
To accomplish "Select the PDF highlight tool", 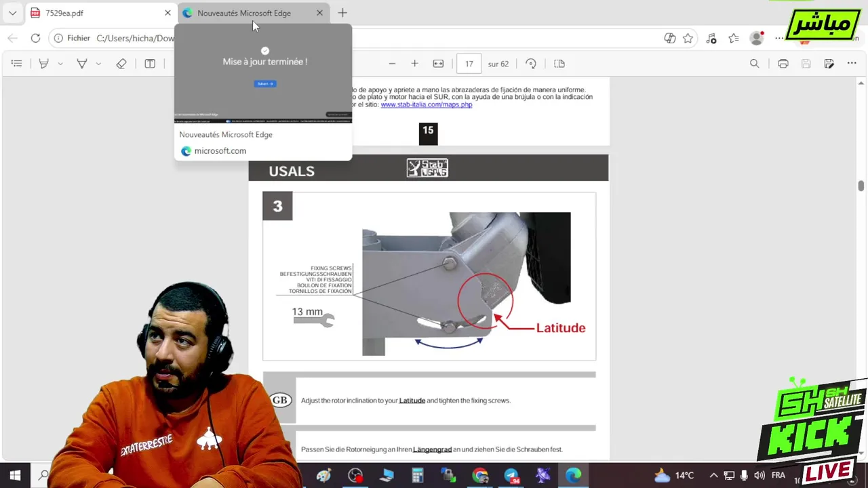I will coord(43,64).
